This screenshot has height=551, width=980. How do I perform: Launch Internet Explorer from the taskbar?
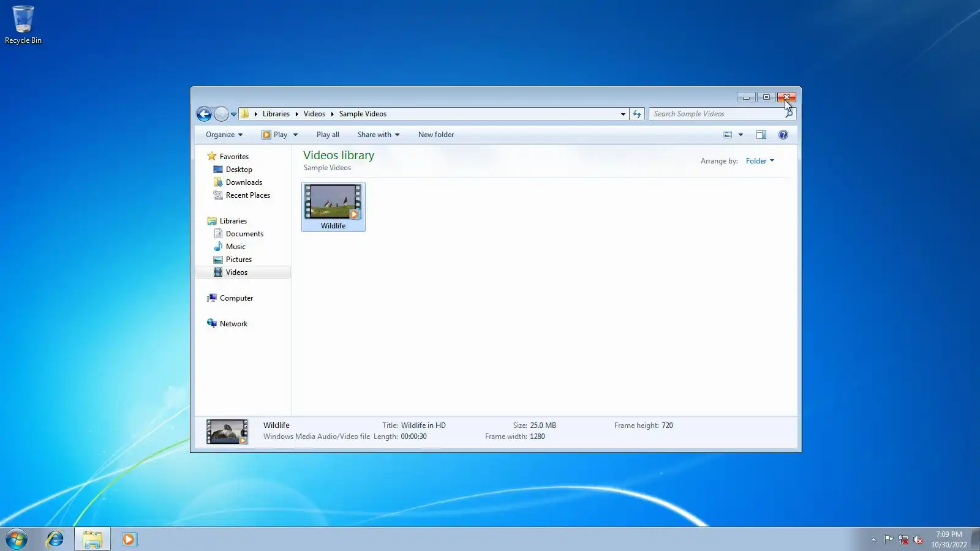pos(55,539)
